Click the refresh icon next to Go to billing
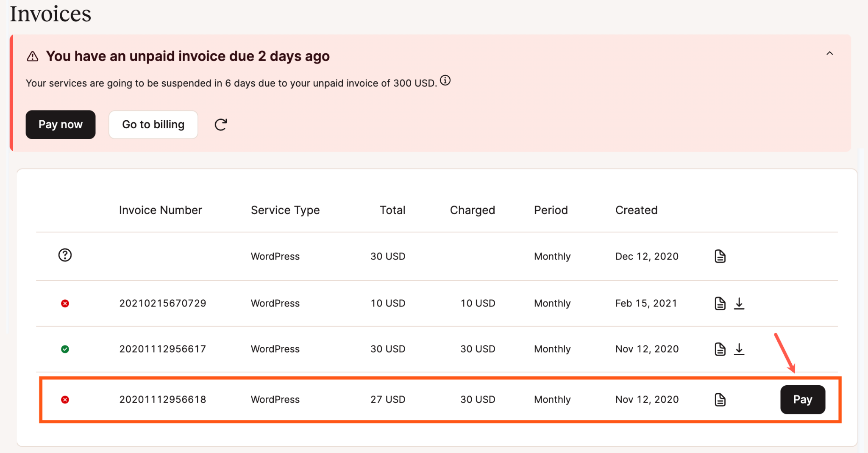The height and width of the screenshot is (453, 868). (x=220, y=124)
